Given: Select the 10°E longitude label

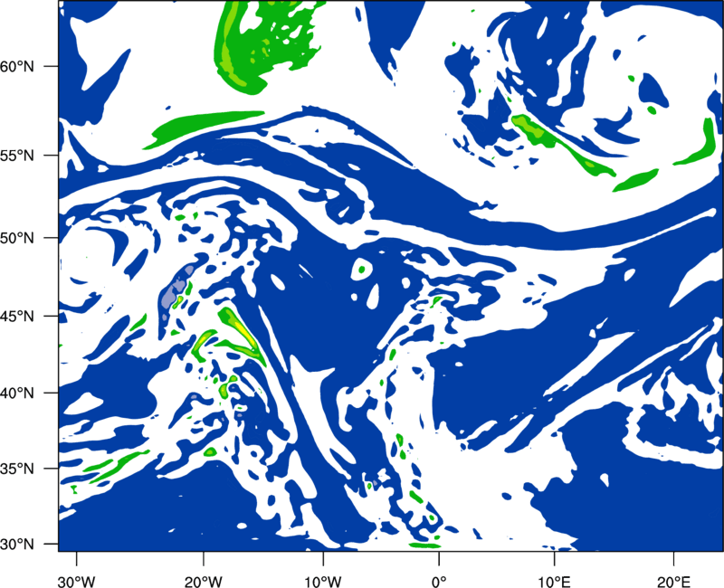Looking at the screenshot, I should point(554,582).
